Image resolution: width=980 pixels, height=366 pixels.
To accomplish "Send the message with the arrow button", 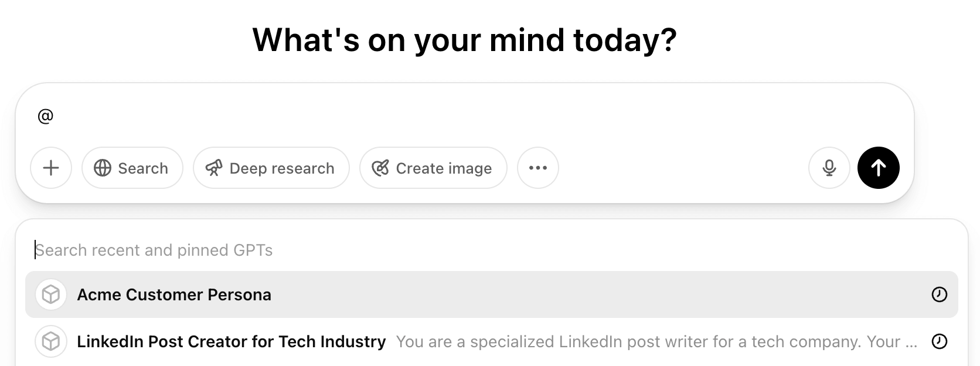I will tap(879, 168).
